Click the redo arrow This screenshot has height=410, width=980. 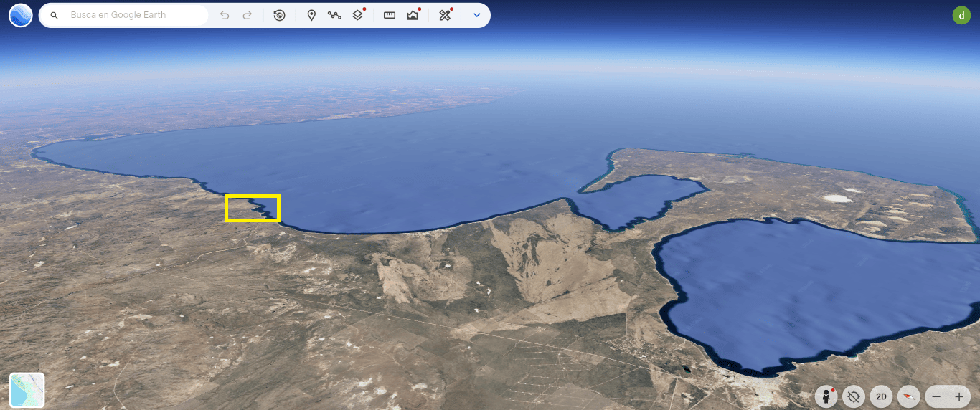(x=248, y=15)
